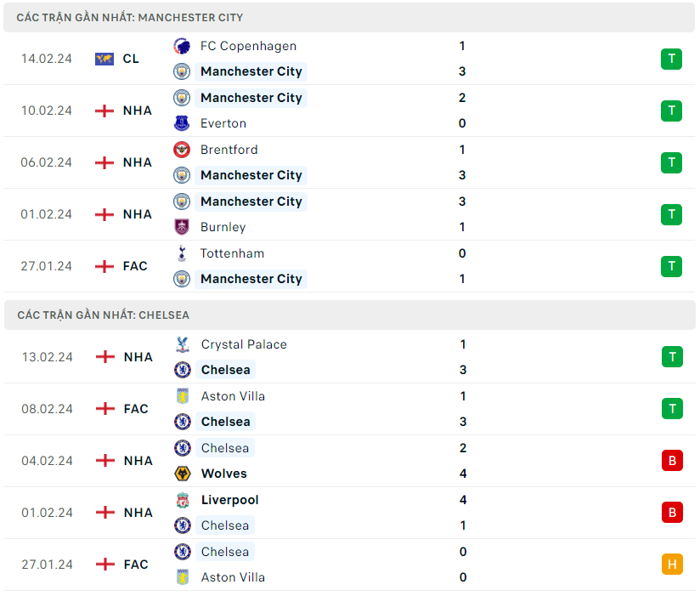Click green T badge for Copenhagen match
700x596 pixels.
[x=672, y=59]
